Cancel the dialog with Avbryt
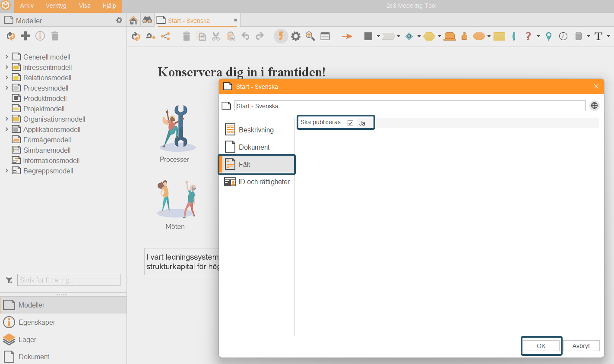The width and height of the screenshot is (614, 364). coord(581,346)
